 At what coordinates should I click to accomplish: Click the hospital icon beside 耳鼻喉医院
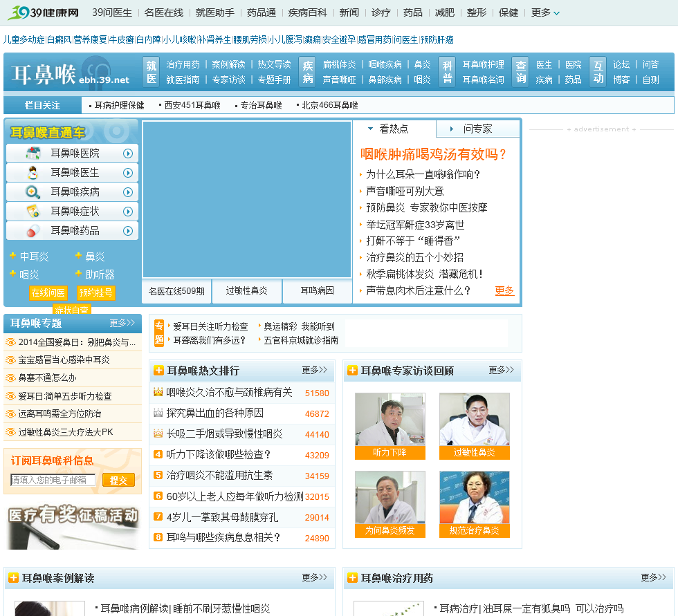(x=33, y=153)
